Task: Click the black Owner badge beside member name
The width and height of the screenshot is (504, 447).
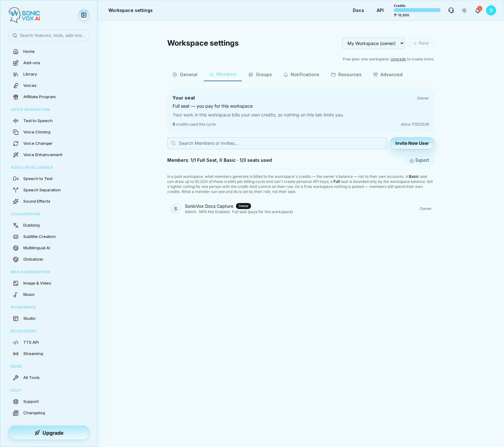Action: (243, 206)
